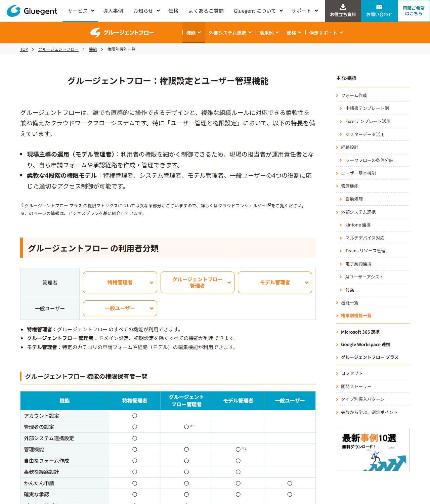Click the 外部システム連携設定 table row label
The image size is (430, 504).
coord(49,438)
